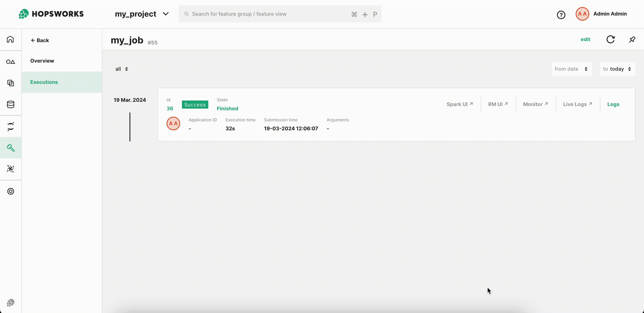644x313 pixels.
Task: Open the feature views panel icon
Action: click(x=10, y=83)
